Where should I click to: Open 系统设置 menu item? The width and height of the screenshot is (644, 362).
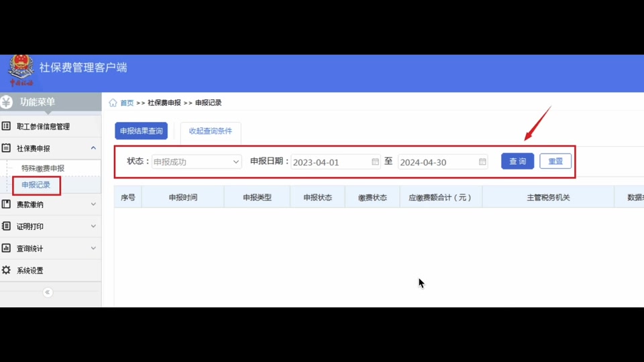(x=50, y=270)
